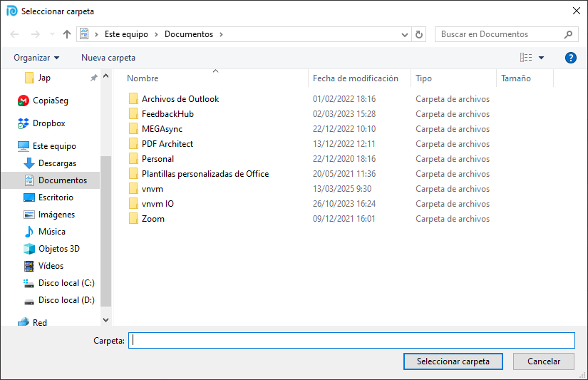Open the Organizar dropdown menu
Screen dimensions: 588x380
(x=36, y=58)
